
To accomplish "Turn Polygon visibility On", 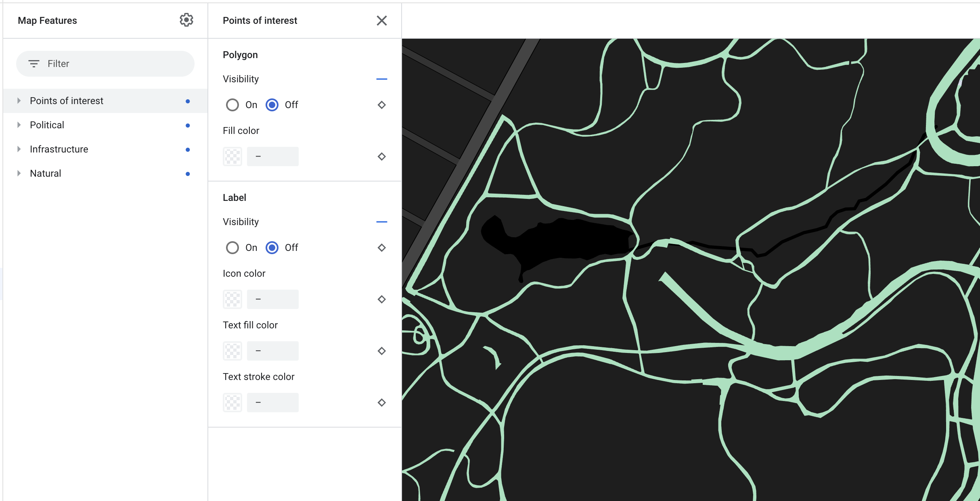I will coord(232,105).
